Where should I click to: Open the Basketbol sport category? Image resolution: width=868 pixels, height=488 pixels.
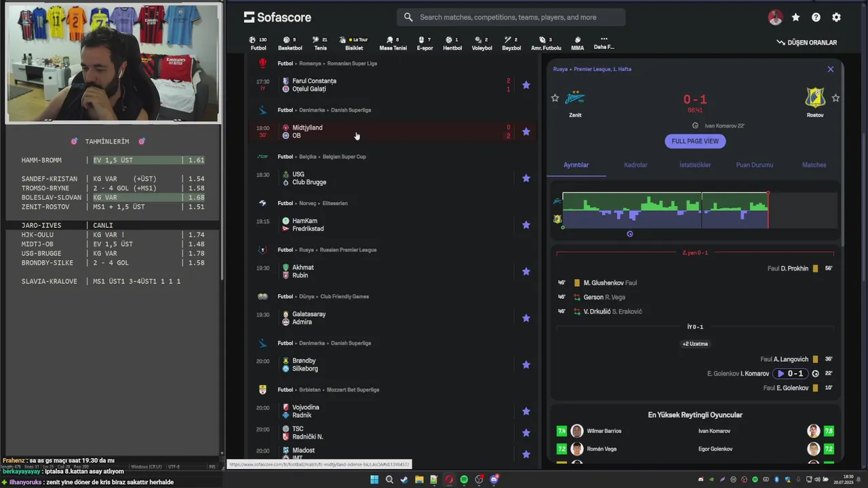point(290,43)
